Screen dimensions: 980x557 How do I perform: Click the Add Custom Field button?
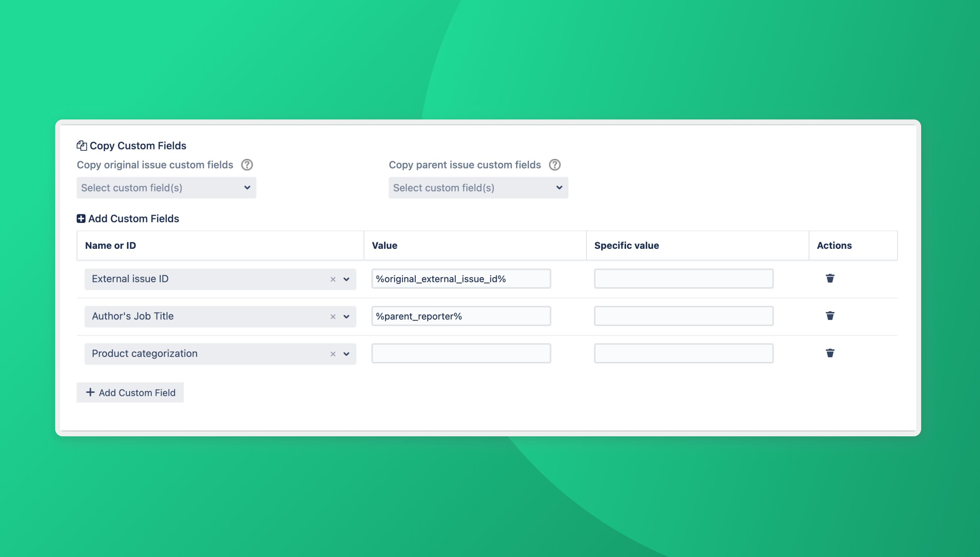click(x=130, y=392)
